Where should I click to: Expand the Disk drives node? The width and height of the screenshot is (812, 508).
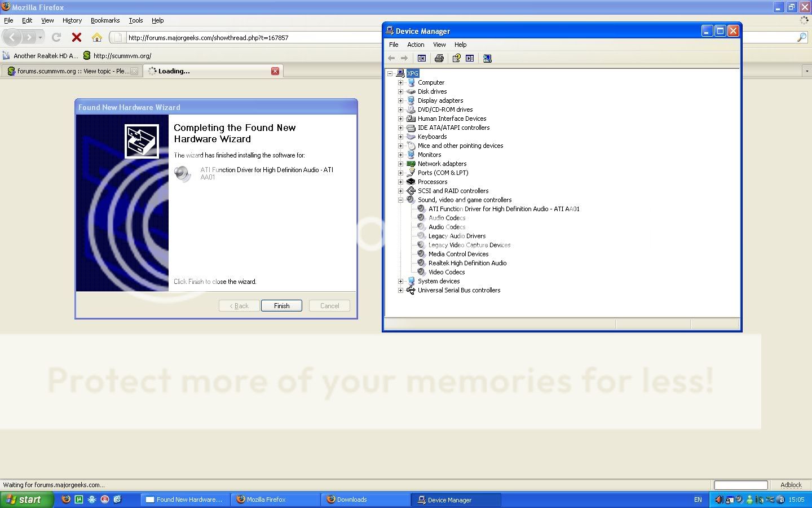click(401, 91)
